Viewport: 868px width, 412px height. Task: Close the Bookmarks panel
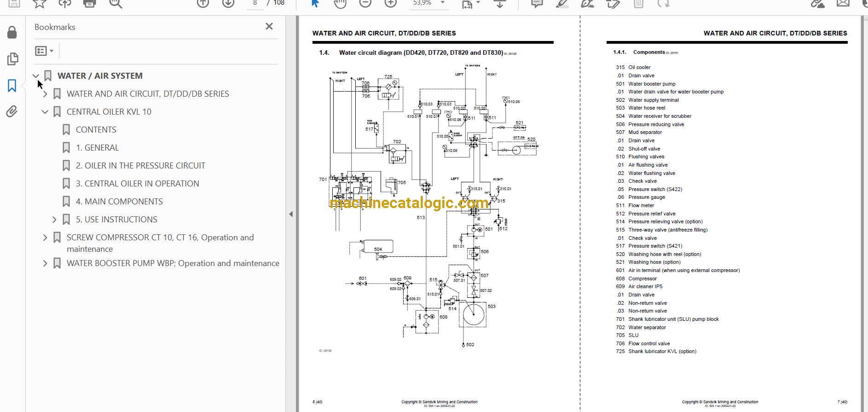click(x=269, y=27)
